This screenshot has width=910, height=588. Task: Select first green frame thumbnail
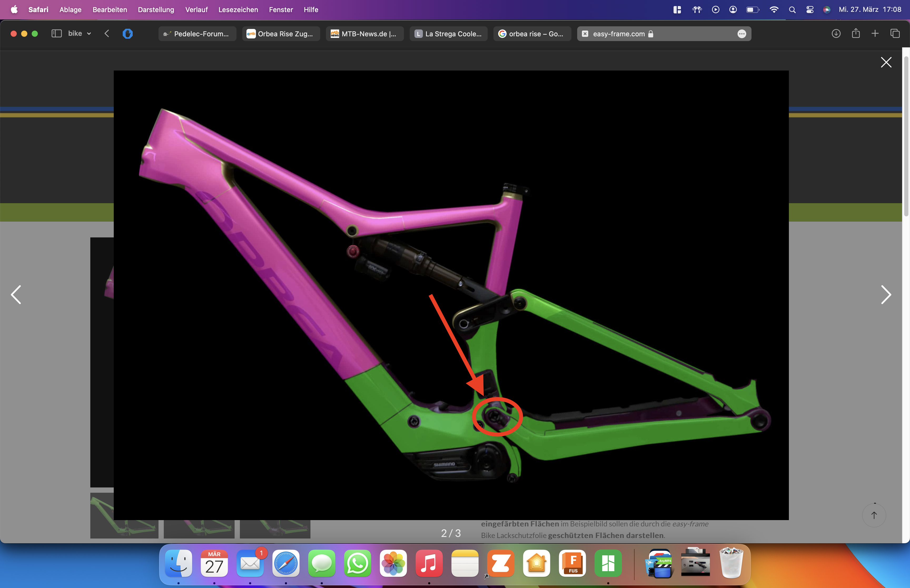pos(124,529)
